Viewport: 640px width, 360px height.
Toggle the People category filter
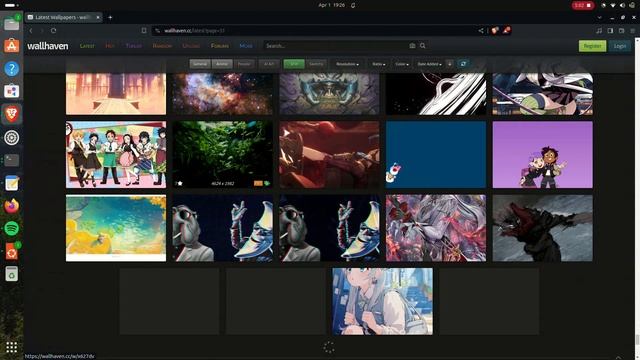(x=244, y=64)
